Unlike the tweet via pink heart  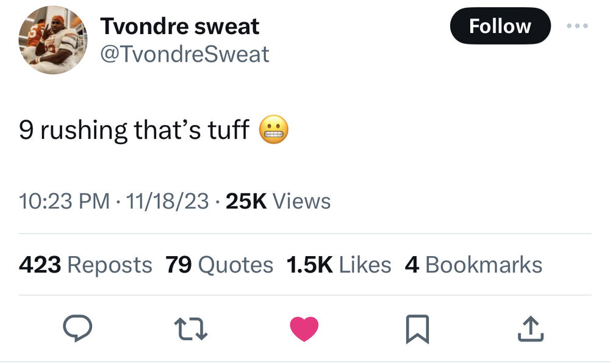point(304,329)
